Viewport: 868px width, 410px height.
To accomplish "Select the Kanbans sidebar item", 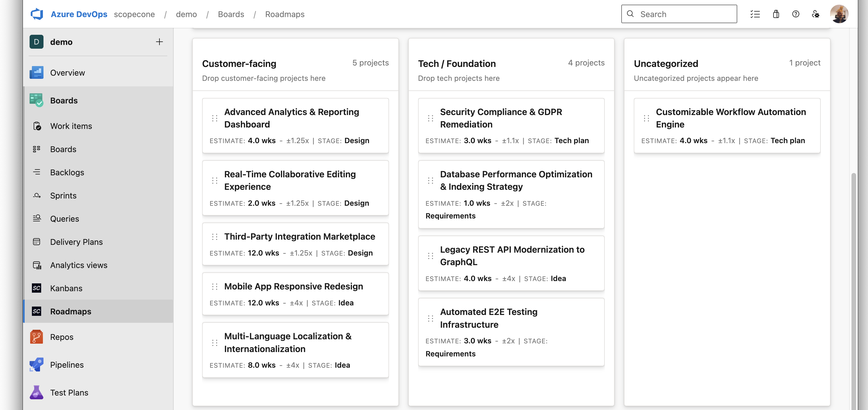I will pos(66,288).
